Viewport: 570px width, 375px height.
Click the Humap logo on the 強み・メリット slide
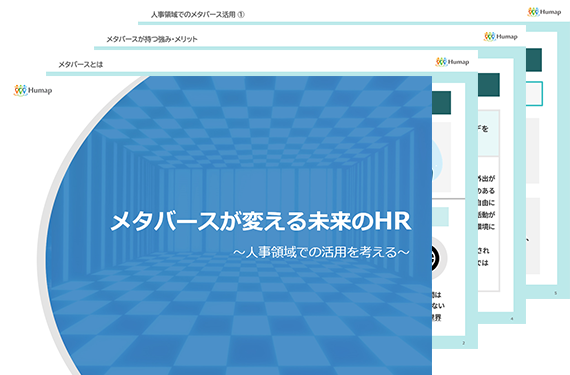click(x=501, y=37)
